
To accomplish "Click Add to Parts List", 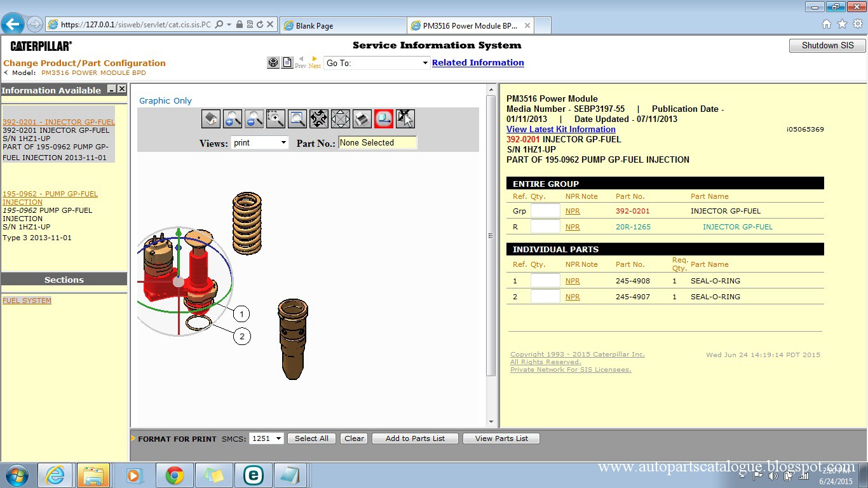I will point(416,438).
